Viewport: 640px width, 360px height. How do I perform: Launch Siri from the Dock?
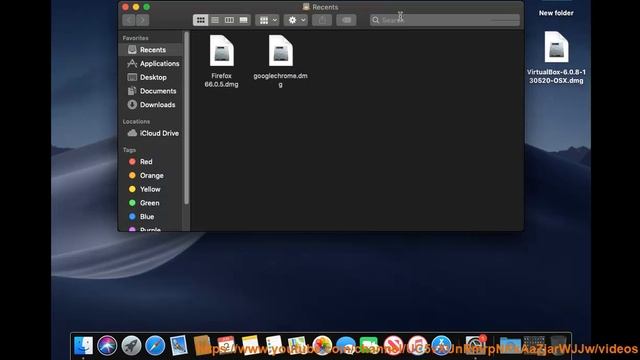(107, 345)
